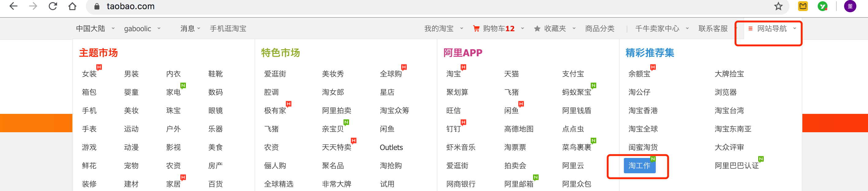Open the yellow mail extension icon

803,6
